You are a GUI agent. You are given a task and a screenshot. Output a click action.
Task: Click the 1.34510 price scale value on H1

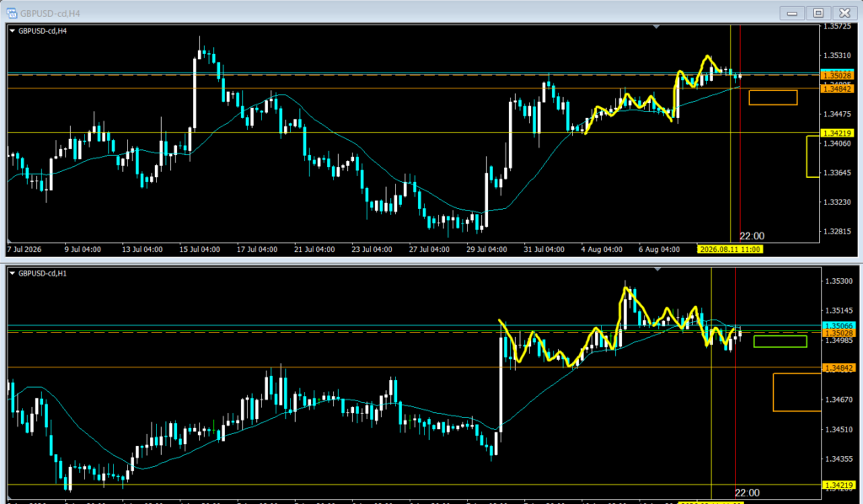click(839, 430)
